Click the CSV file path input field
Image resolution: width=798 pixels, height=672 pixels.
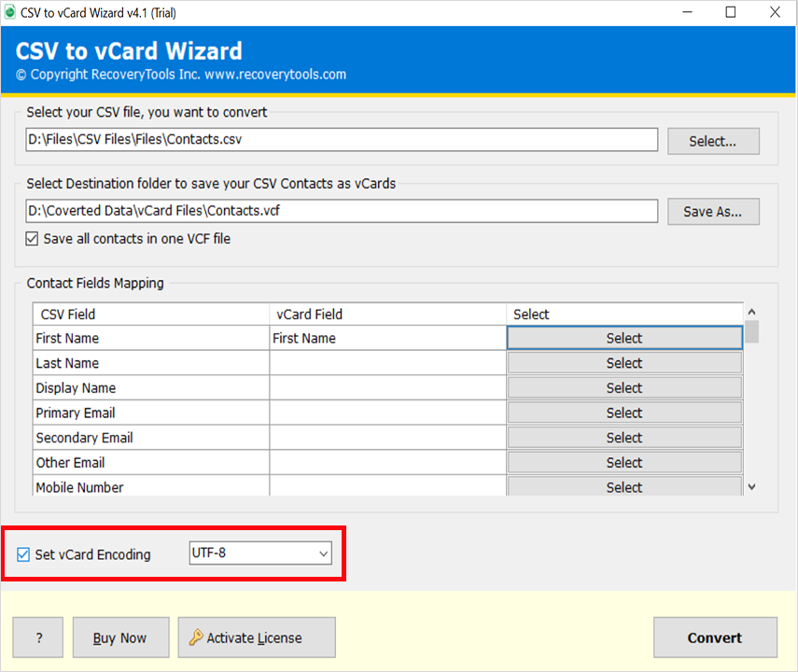pos(342,139)
